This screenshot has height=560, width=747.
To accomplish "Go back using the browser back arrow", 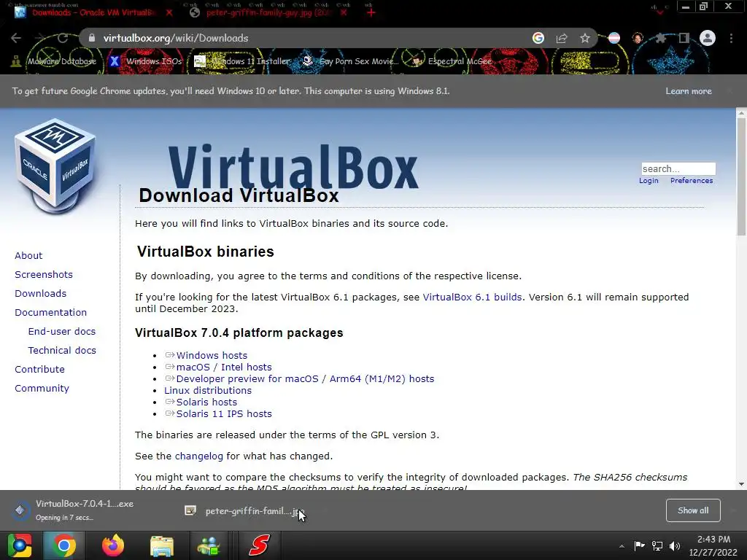I will 16,38.
